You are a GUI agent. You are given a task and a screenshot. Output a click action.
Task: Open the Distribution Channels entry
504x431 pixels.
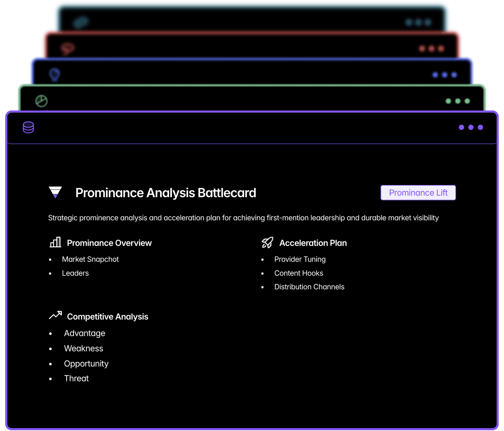(x=309, y=287)
